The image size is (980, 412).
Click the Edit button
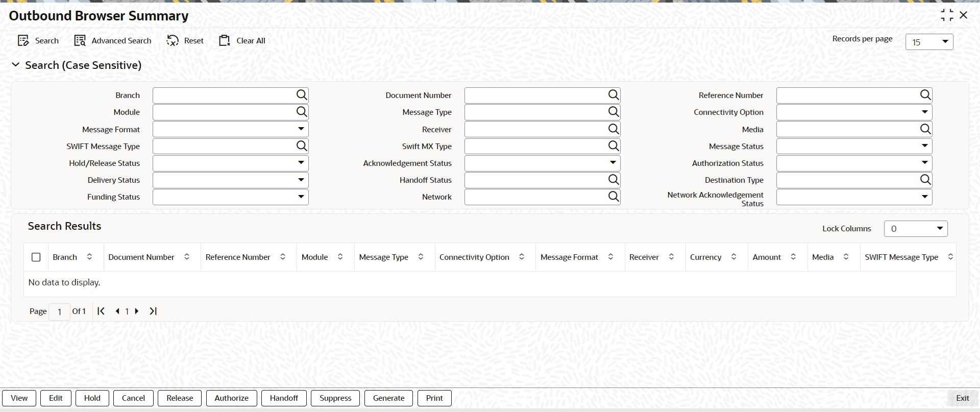tap(56, 398)
